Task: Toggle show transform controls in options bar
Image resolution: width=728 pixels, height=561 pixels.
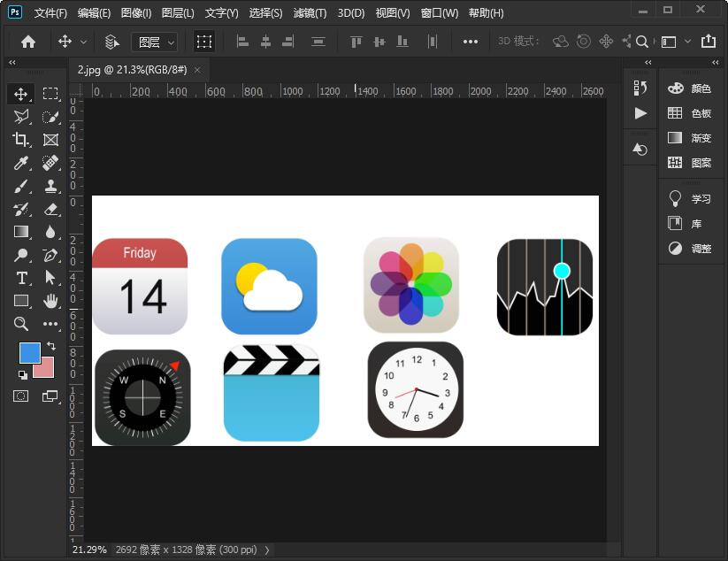Action: [204, 42]
